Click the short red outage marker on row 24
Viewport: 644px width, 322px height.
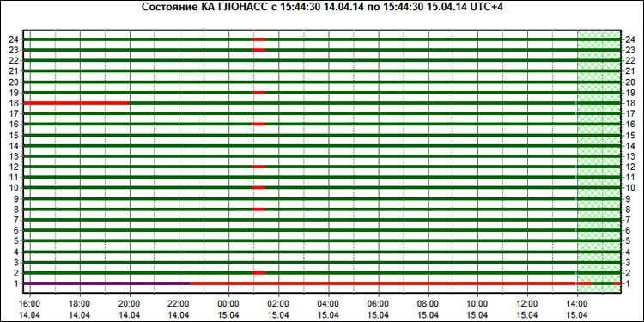click(258, 39)
